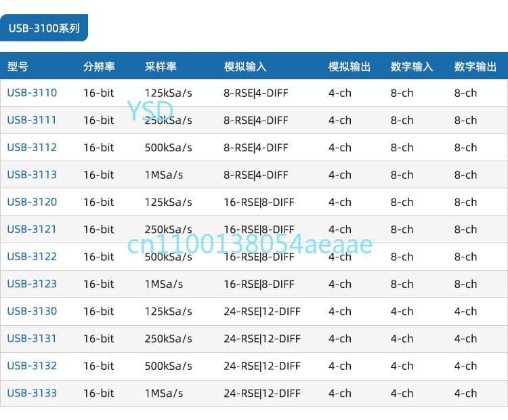This screenshot has height=420, width=508.
Task: Open the USB-3113 product link
Action: coord(32,175)
